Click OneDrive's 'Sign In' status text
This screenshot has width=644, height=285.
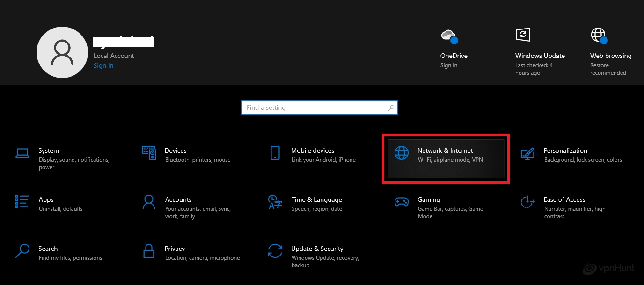[x=449, y=65]
